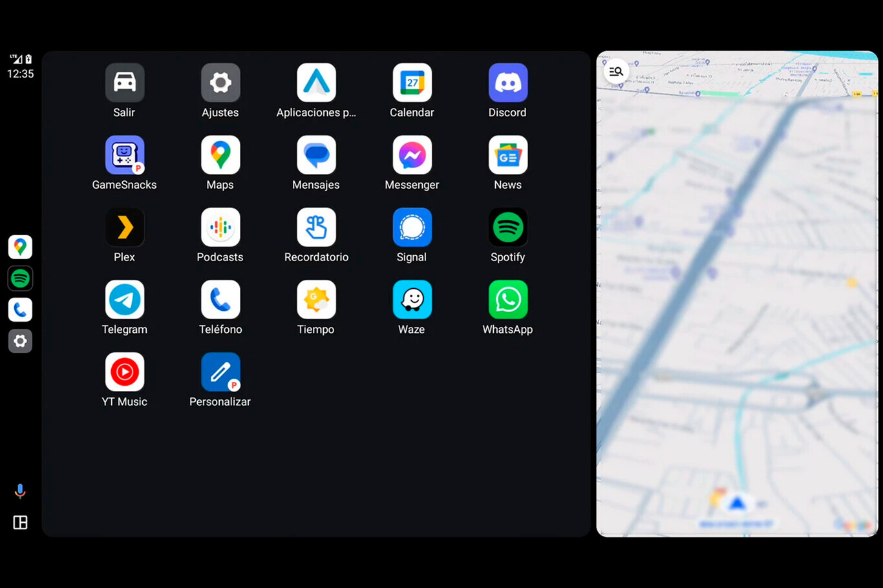The height and width of the screenshot is (588, 883).
Task: Open Maps from the app grid
Action: pos(220,155)
